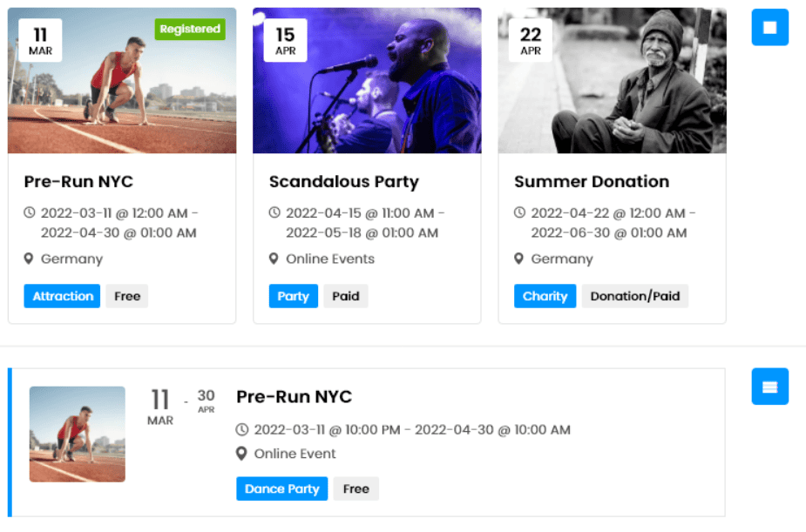Screen dimensions: 806x532
Task: Open the Party category tag
Action: pos(294,296)
